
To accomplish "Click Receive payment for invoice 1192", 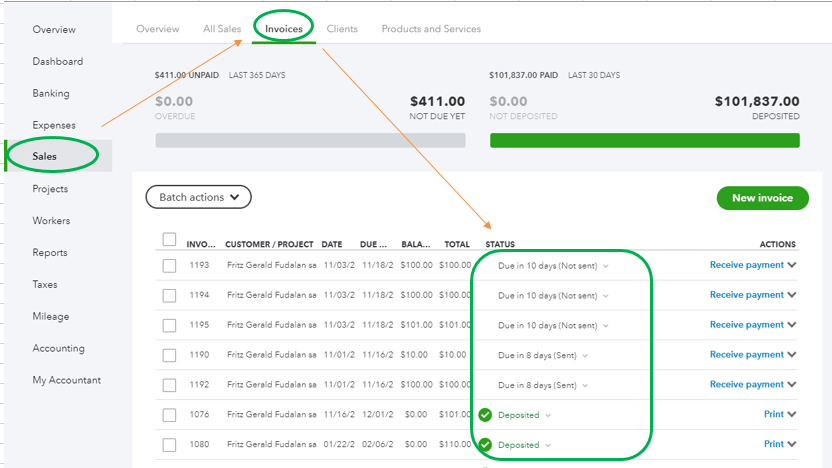I will 747,384.
